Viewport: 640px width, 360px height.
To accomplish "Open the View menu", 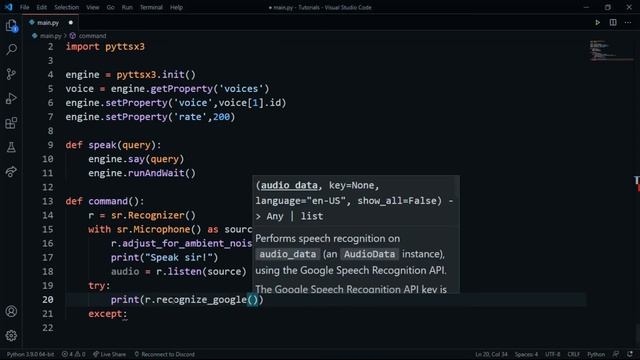I will click(93, 7).
